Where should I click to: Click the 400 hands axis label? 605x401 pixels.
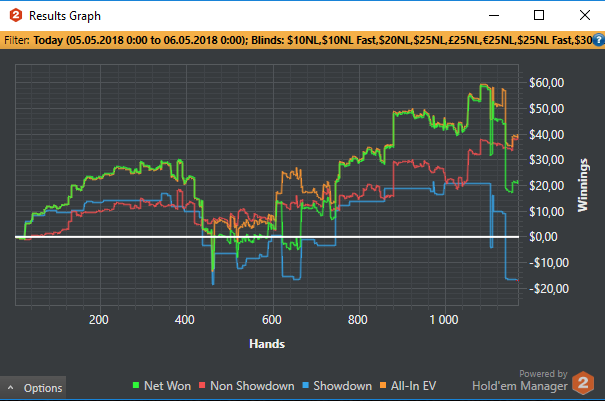pos(185,320)
